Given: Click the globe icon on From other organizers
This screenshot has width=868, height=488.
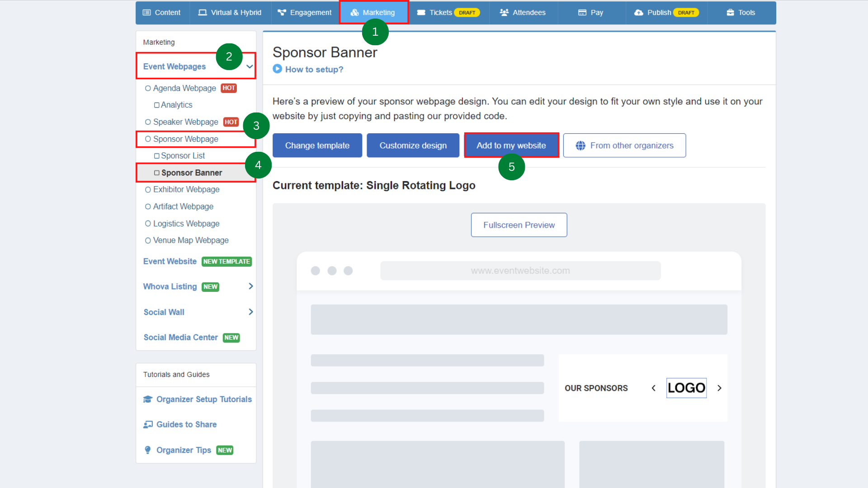Looking at the screenshot, I should pyautogui.click(x=580, y=145).
